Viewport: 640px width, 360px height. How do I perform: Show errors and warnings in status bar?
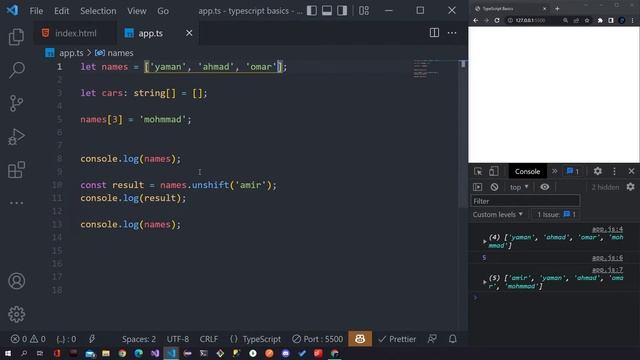point(28,339)
